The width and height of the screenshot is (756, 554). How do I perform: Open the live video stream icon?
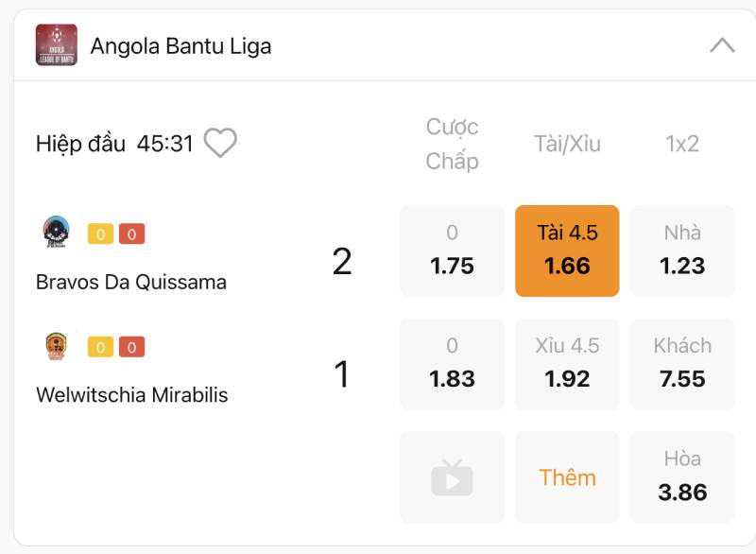pyautogui.click(x=452, y=477)
